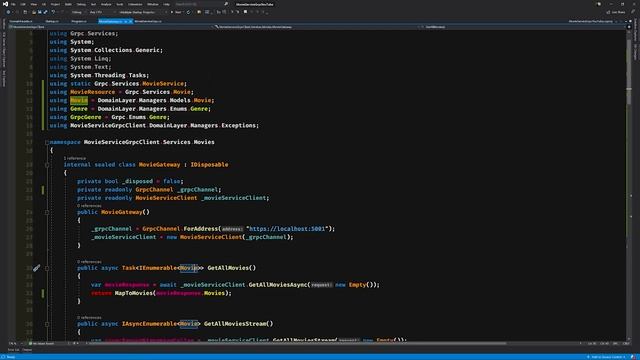Click the Start debugging button
Viewport: 640px width, 360px height.
[176, 12]
